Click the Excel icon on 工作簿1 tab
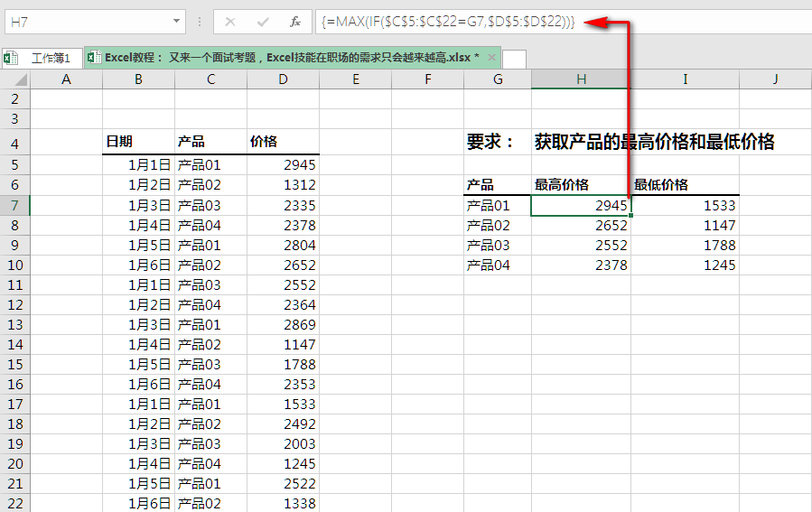This screenshot has width=812, height=512. point(10,58)
